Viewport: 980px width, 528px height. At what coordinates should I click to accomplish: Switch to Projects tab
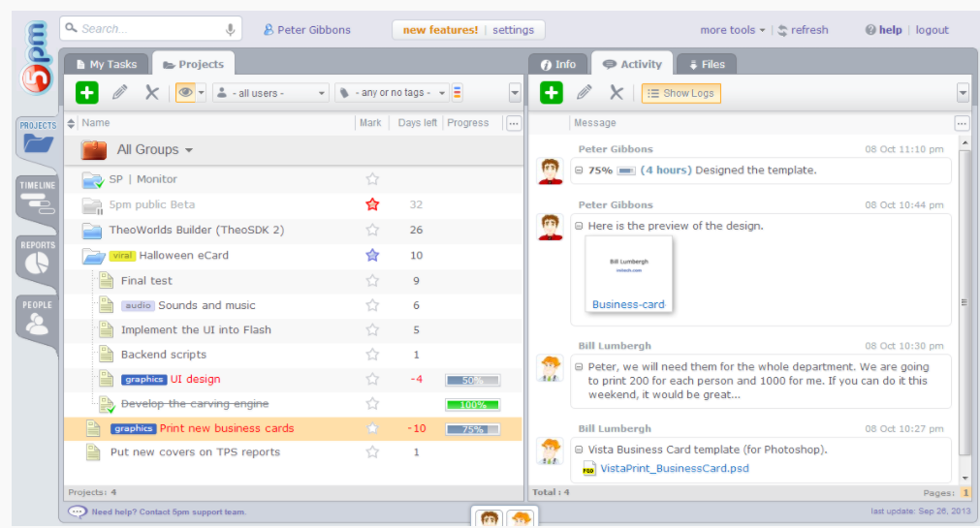(193, 64)
